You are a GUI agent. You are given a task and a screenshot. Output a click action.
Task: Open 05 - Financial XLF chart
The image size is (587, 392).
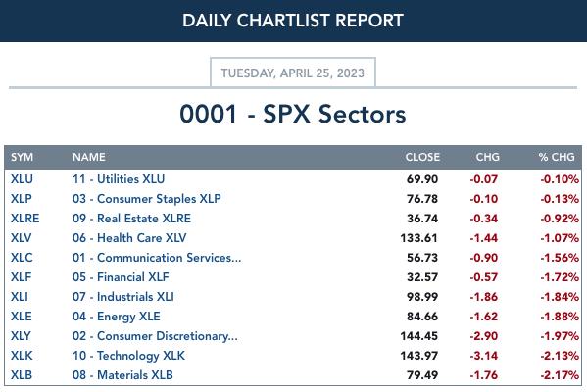coord(121,277)
